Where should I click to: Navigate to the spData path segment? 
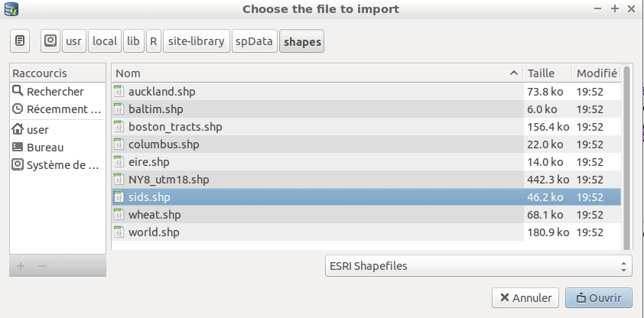pyautogui.click(x=254, y=41)
